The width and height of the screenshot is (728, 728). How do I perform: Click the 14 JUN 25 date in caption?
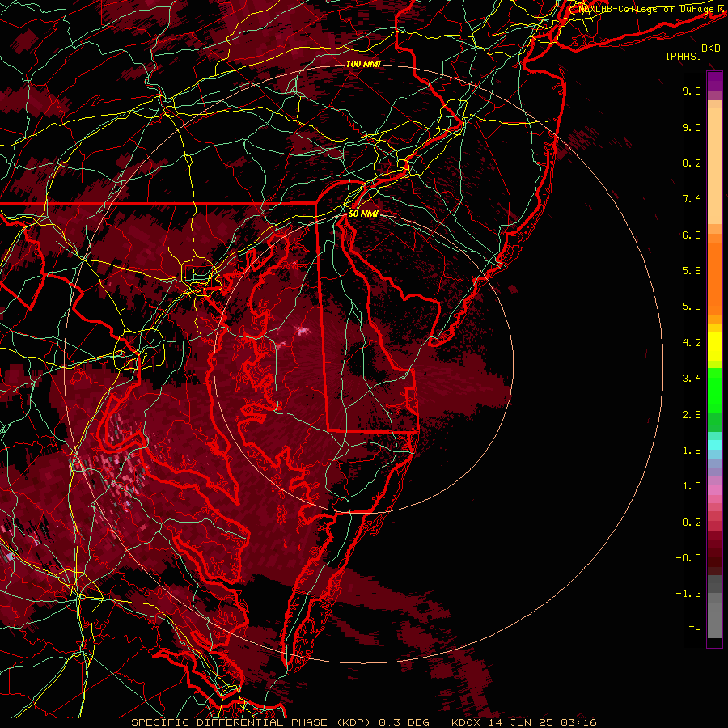[522, 722]
